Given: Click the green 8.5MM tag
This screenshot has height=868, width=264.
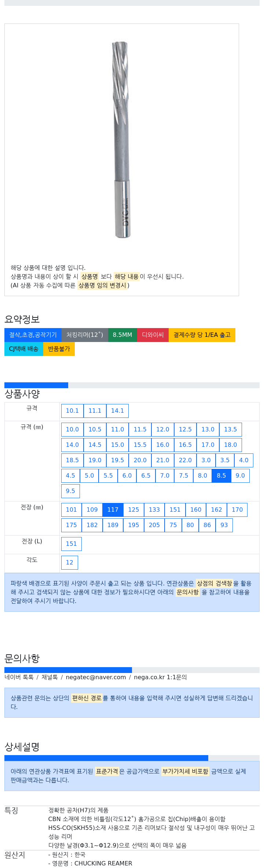Looking at the screenshot, I should 122,335.
